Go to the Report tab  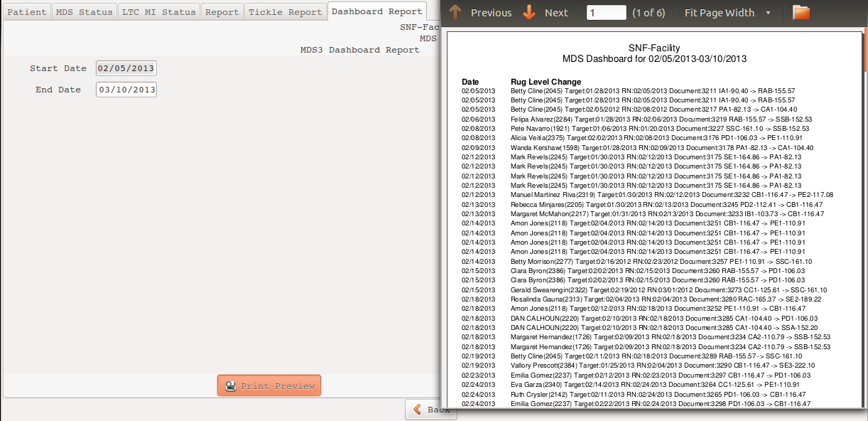[x=222, y=12]
